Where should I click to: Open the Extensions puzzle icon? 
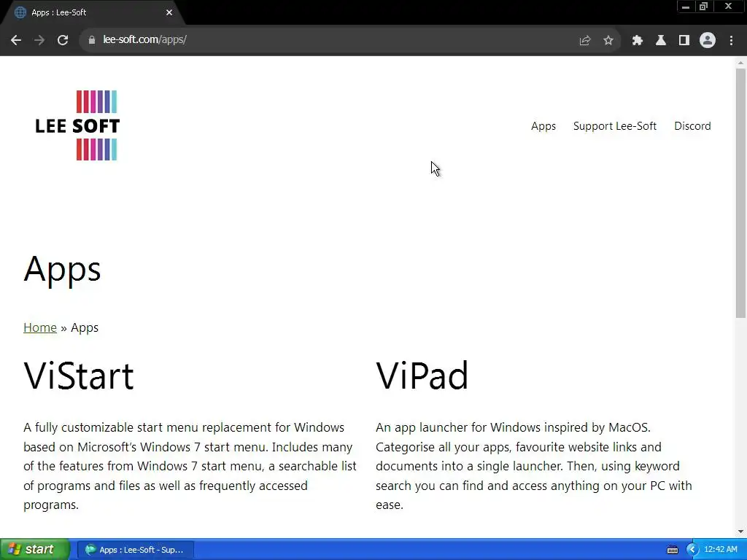(x=637, y=41)
